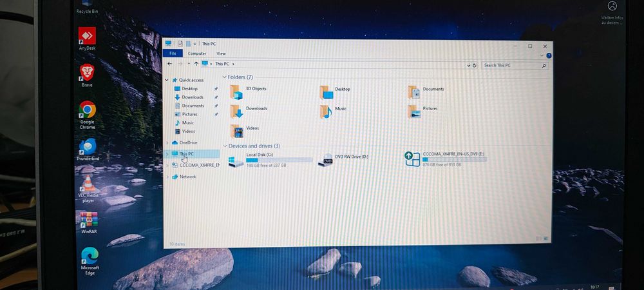This screenshot has width=644, height=290.
Task: Select Documents folder in Folders group
Action: [x=426, y=92]
